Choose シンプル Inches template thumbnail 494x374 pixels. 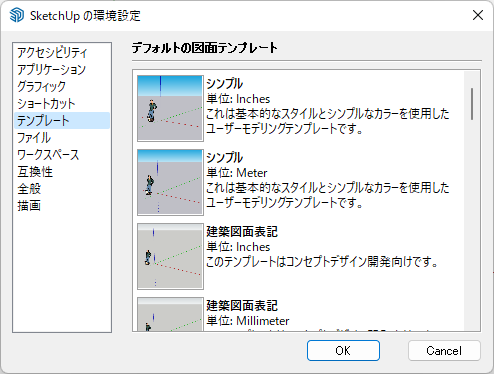tap(170, 108)
